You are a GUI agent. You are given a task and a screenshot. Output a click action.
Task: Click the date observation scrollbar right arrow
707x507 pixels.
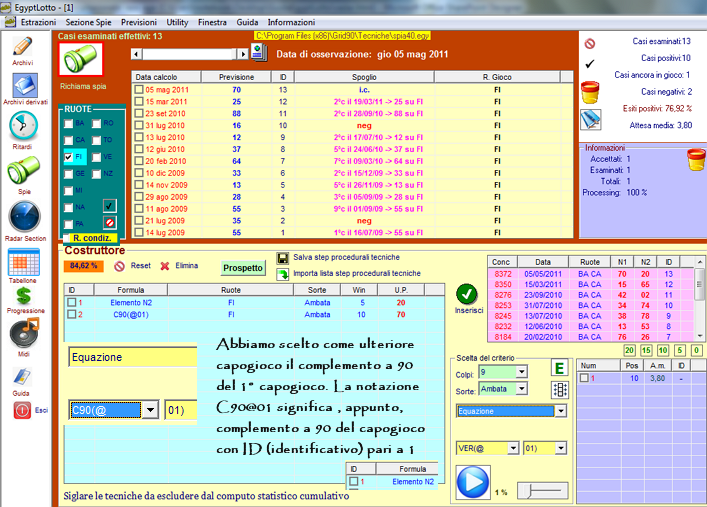tap(243, 54)
